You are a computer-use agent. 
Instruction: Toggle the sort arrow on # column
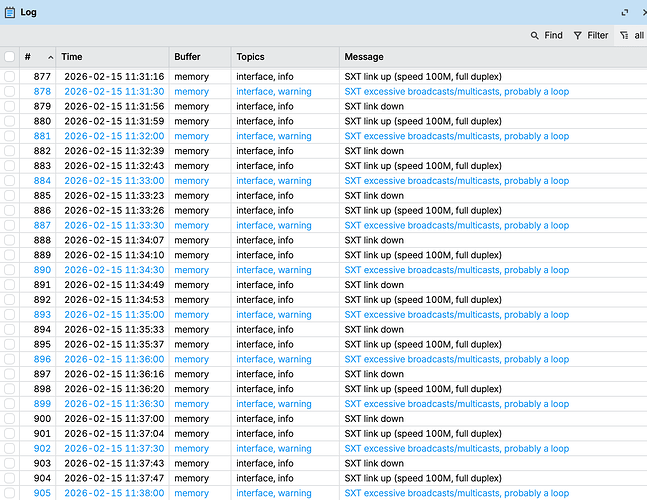50,57
